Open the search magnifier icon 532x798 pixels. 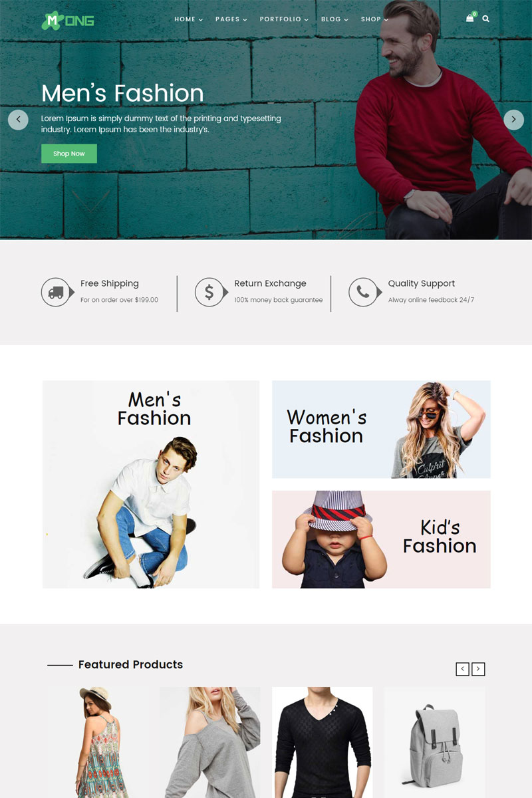pyautogui.click(x=485, y=19)
